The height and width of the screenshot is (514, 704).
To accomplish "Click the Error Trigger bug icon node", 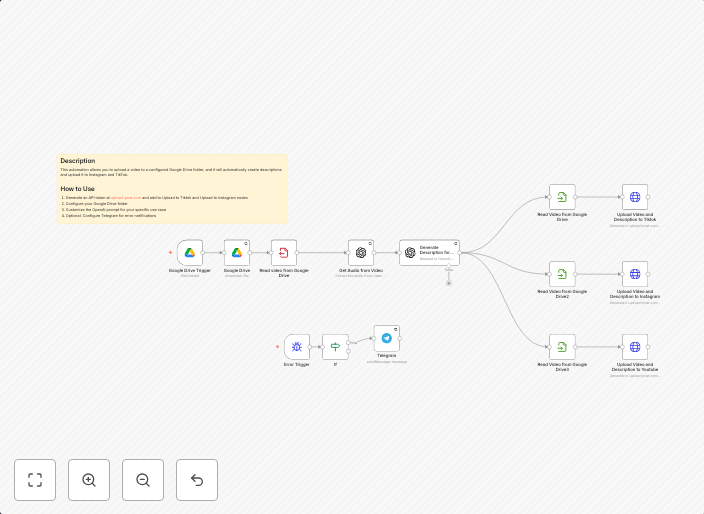I will (x=296, y=347).
